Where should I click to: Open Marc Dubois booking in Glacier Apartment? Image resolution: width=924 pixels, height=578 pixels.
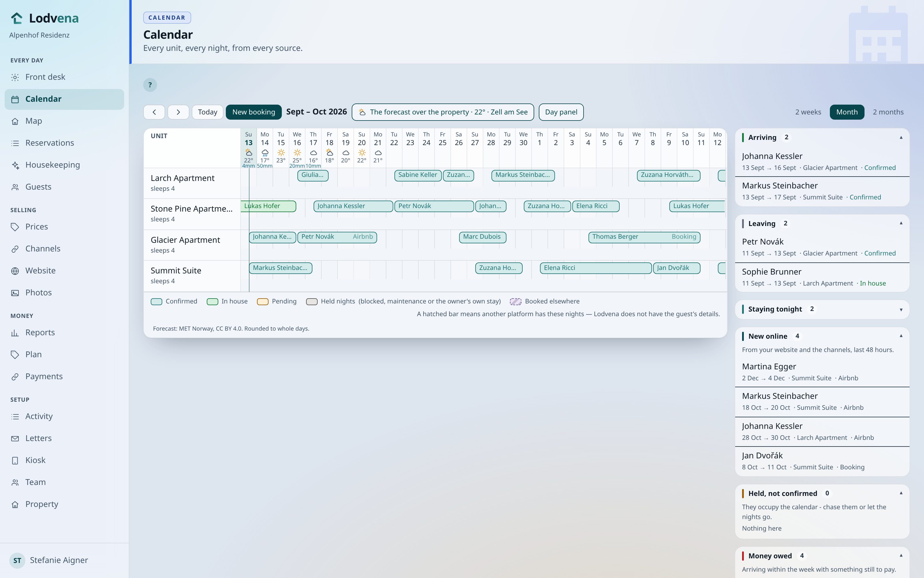[x=483, y=237]
